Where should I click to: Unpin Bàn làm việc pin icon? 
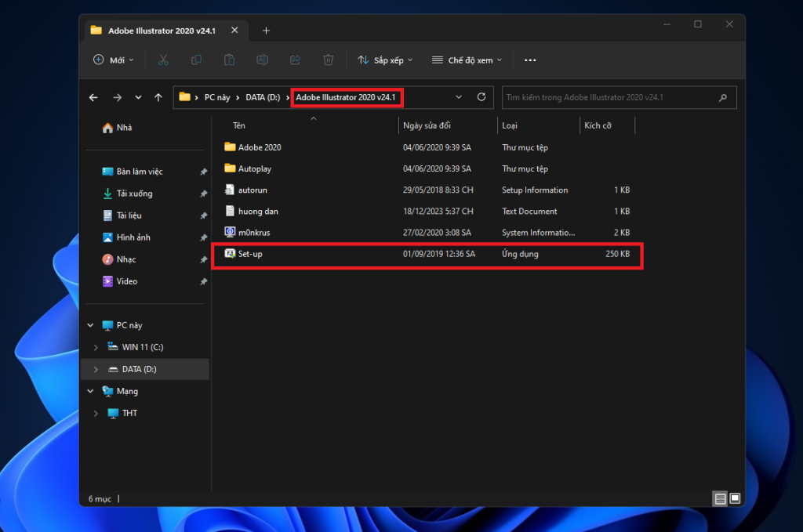pos(203,172)
